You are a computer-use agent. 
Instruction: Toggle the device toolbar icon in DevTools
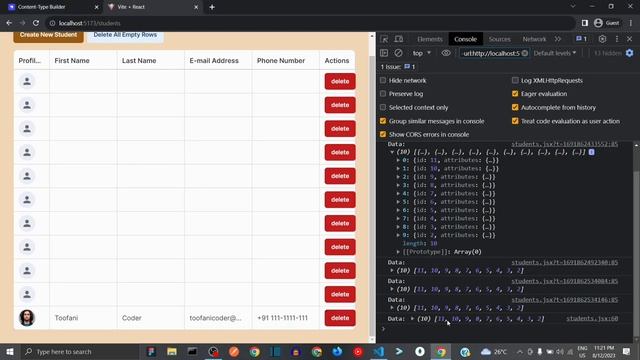(399, 39)
